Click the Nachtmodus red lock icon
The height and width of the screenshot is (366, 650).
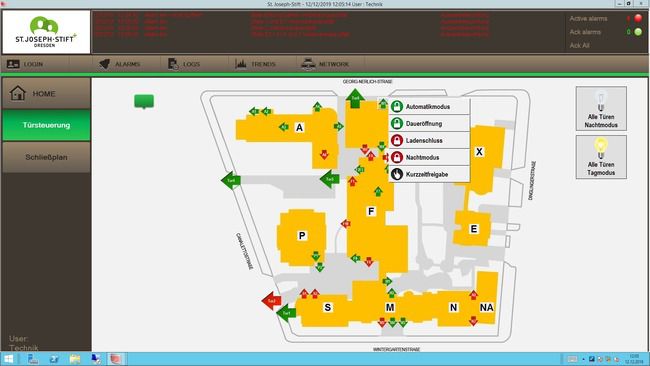point(397,158)
